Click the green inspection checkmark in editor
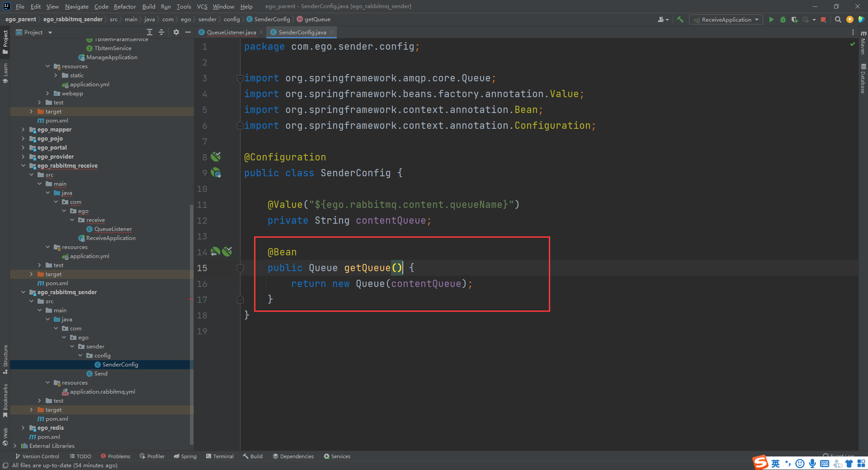Image resolution: width=868 pixels, height=470 pixels. pos(852,44)
